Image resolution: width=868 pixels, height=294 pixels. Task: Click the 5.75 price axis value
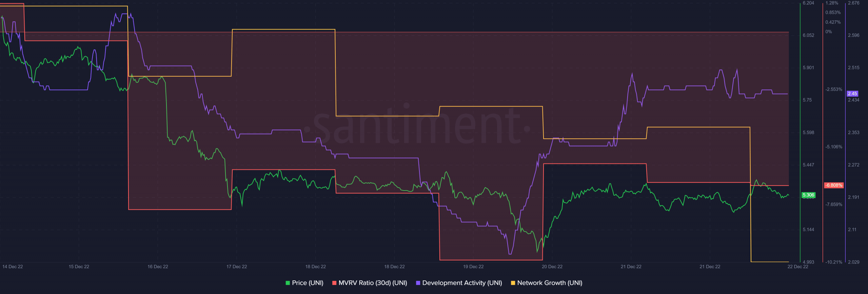807,100
